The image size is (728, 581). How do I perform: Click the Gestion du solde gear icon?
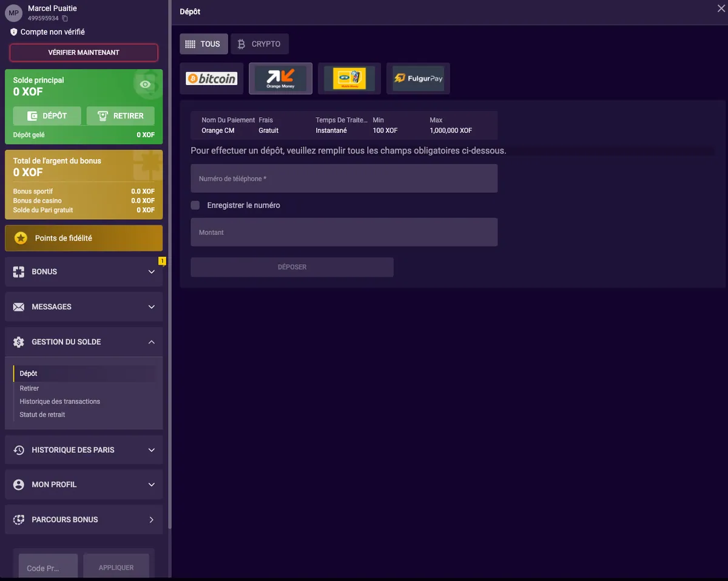click(x=19, y=342)
